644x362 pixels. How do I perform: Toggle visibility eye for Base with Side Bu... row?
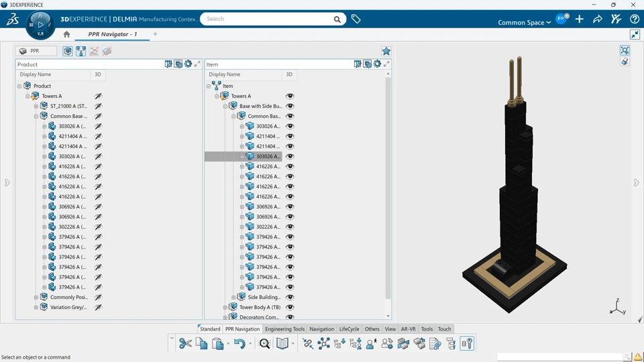[290, 106]
